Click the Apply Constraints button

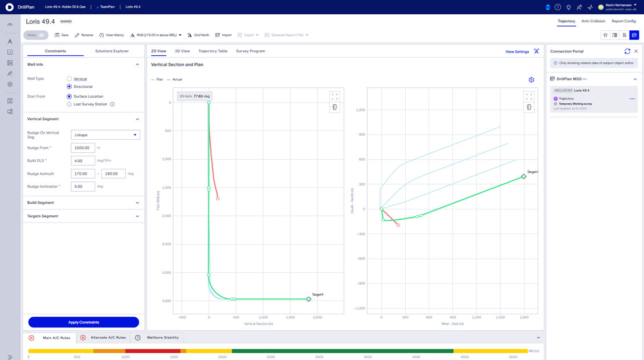coord(83,322)
